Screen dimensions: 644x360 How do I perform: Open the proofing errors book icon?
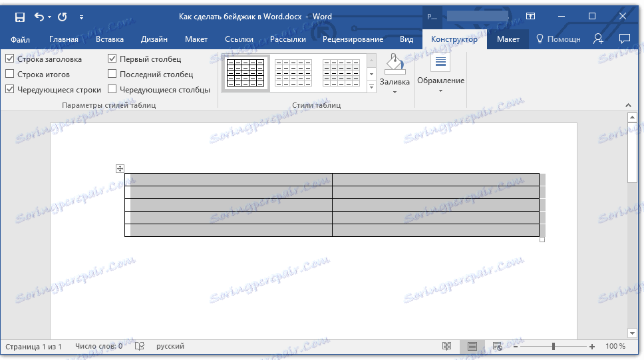[x=140, y=347]
